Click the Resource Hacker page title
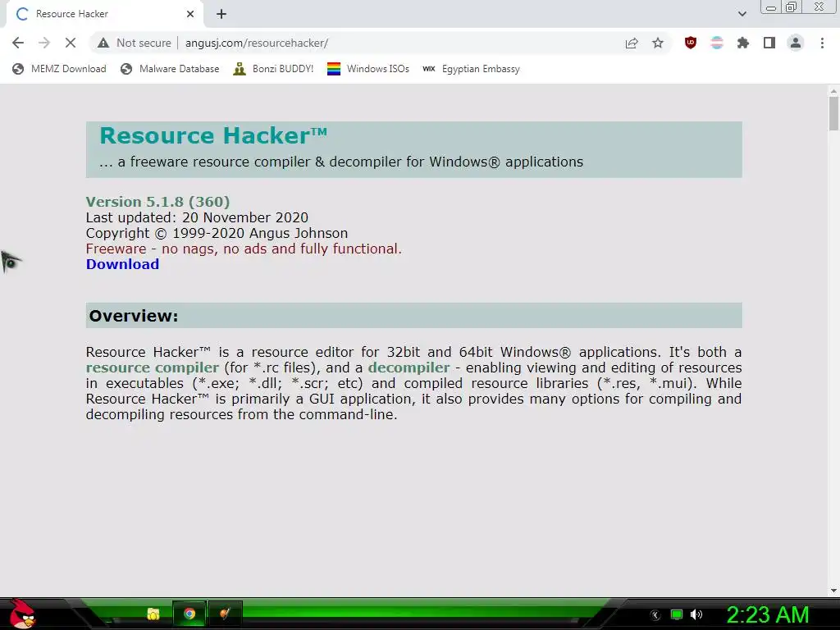Screen dimensions: 840x630 pos(213,135)
